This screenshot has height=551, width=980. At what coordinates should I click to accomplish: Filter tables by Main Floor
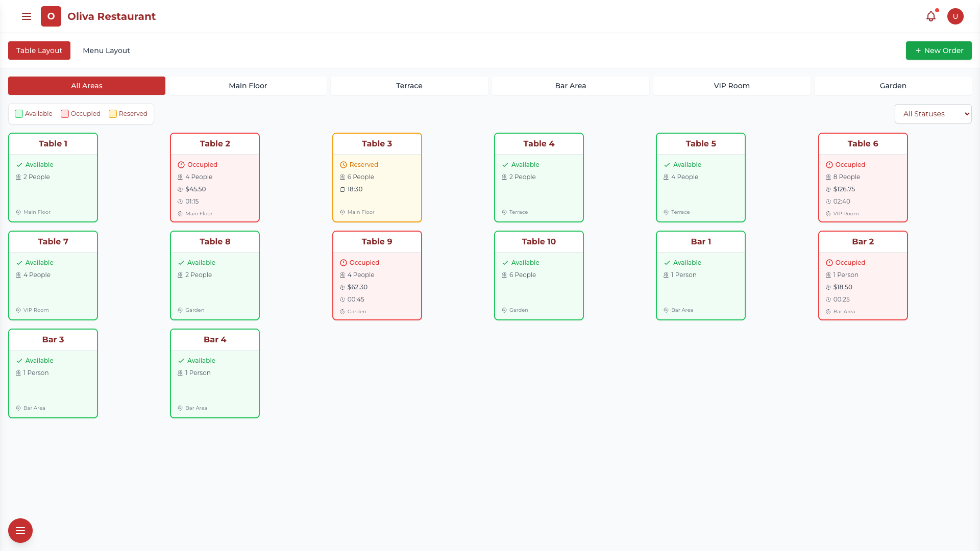click(x=248, y=86)
